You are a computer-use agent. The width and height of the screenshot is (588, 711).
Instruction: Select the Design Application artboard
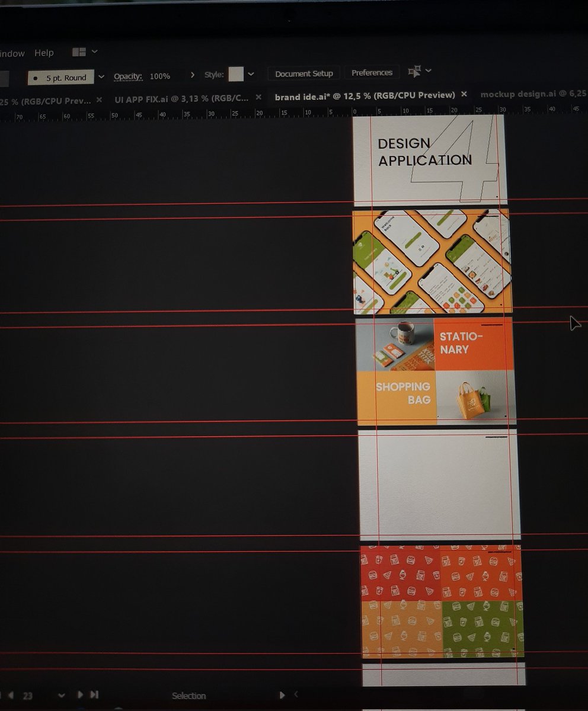(429, 160)
